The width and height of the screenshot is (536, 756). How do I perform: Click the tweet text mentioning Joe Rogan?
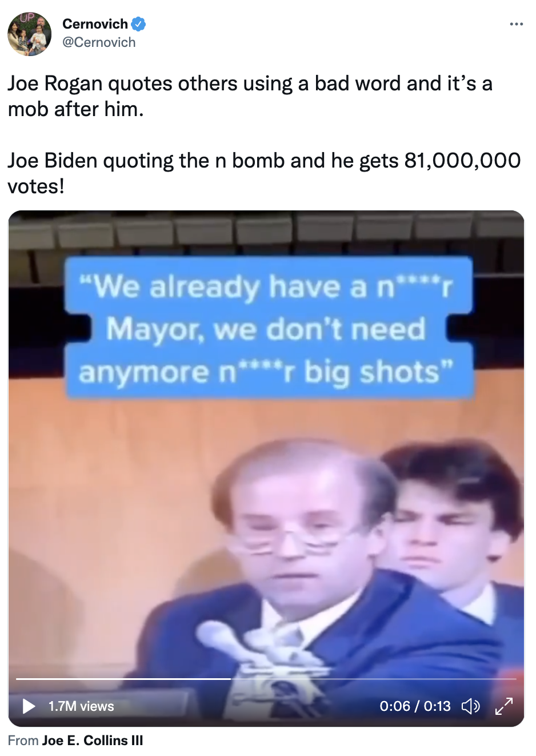[250, 96]
